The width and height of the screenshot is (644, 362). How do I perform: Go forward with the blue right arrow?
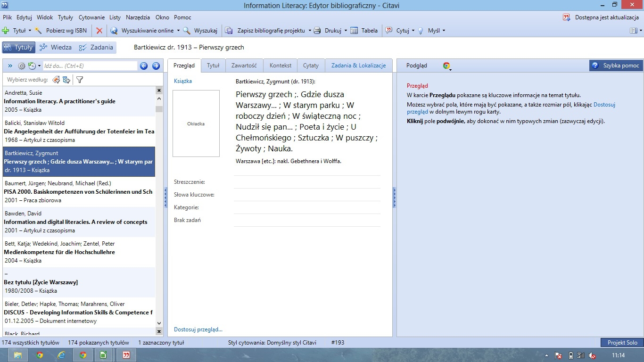(x=156, y=66)
